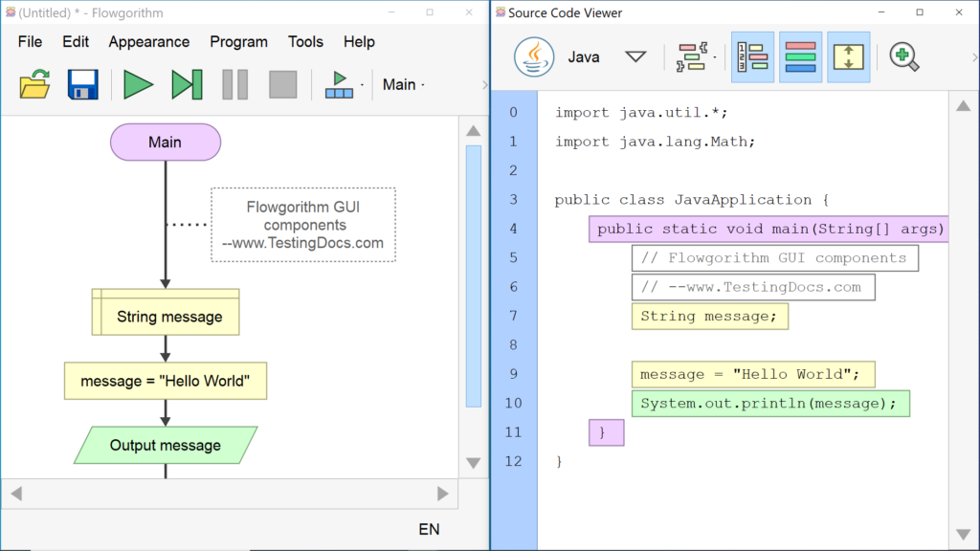Click the Java language logo icon
Image resolution: width=980 pixels, height=551 pixels.
[534, 57]
